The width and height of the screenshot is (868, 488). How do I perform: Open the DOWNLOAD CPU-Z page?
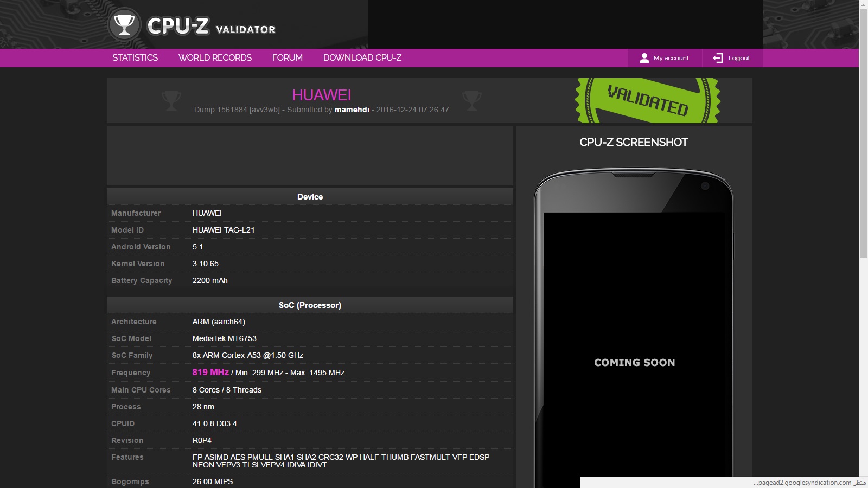pyautogui.click(x=362, y=57)
